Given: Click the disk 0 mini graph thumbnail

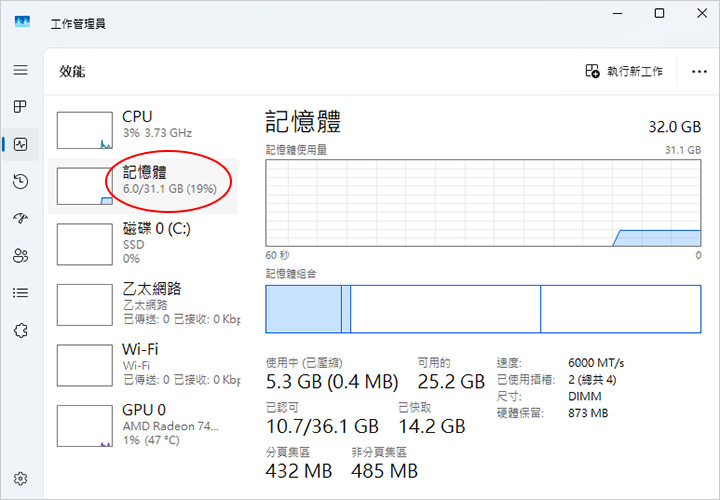Looking at the screenshot, I should pos(84,244).
